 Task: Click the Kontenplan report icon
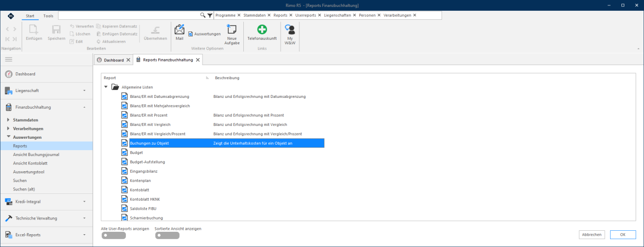click(x=124, y=180)
